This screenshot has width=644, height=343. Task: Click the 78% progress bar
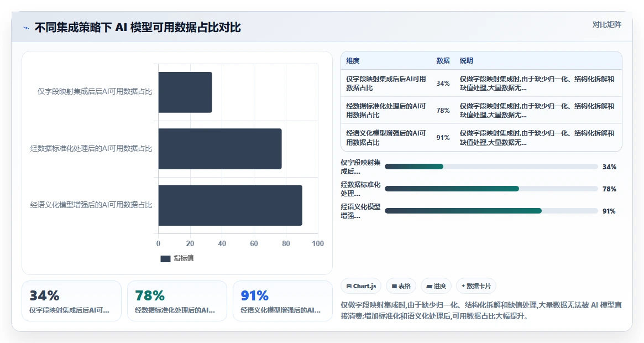point(491,189)
